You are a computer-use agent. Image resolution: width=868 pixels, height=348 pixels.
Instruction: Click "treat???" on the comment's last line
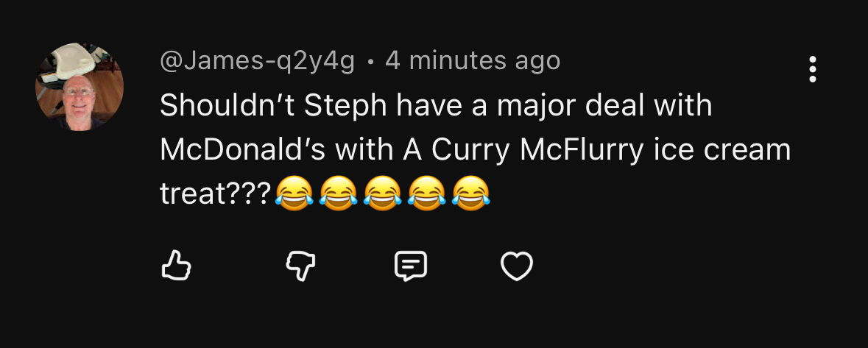(216, 194)
